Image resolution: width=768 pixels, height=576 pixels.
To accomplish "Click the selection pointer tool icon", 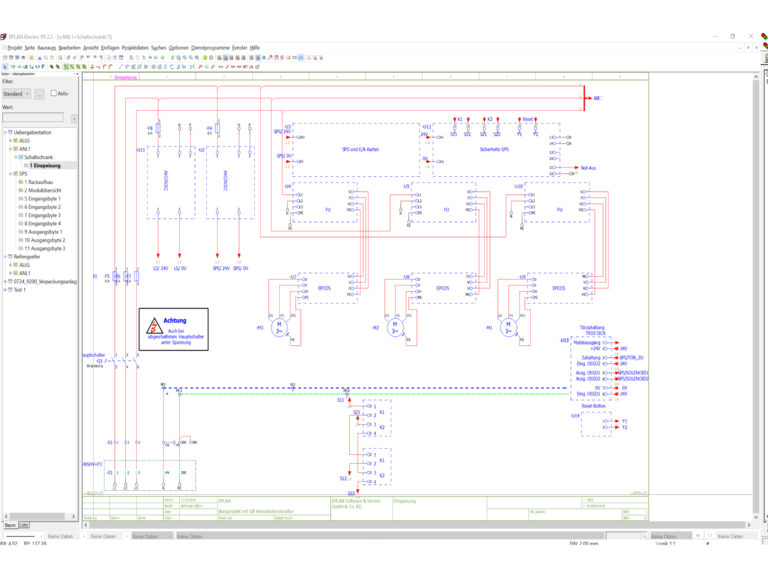I will pos(5,66).
